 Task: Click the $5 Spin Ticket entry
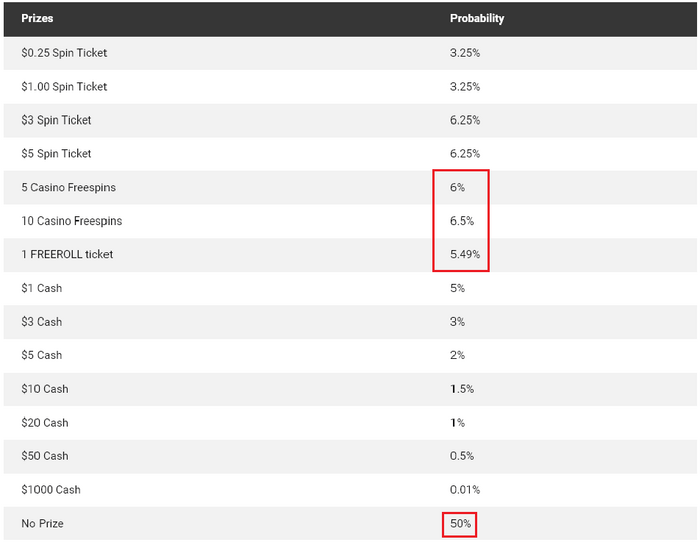56,154
